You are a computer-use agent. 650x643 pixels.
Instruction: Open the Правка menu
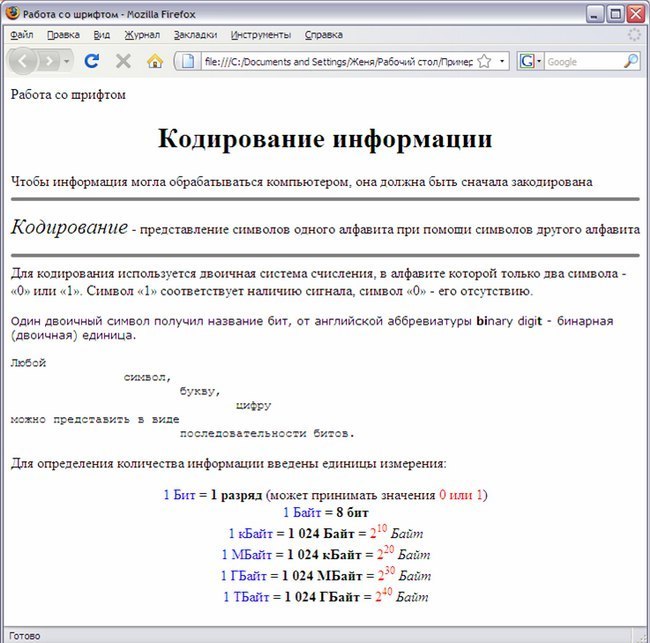(63, 34)
